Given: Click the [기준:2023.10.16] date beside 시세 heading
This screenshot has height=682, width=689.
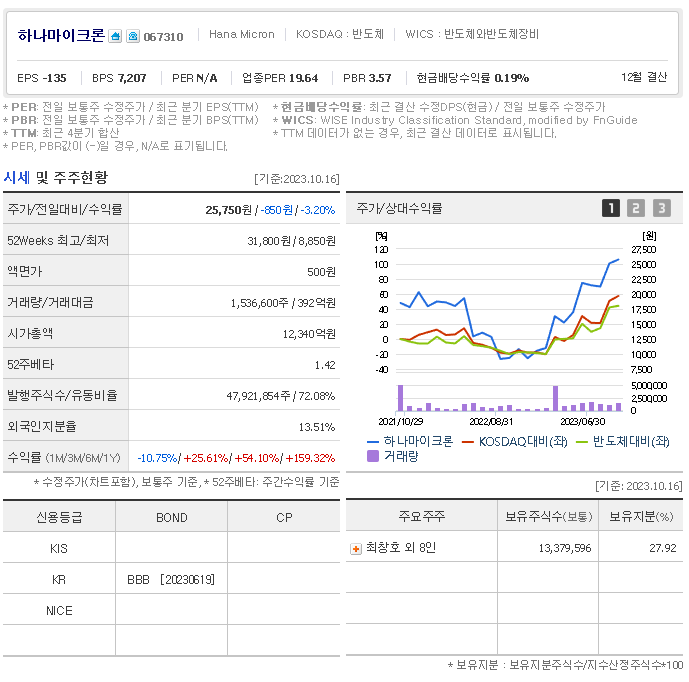Looking at the screenshot, I should click(x=297, y=179).
